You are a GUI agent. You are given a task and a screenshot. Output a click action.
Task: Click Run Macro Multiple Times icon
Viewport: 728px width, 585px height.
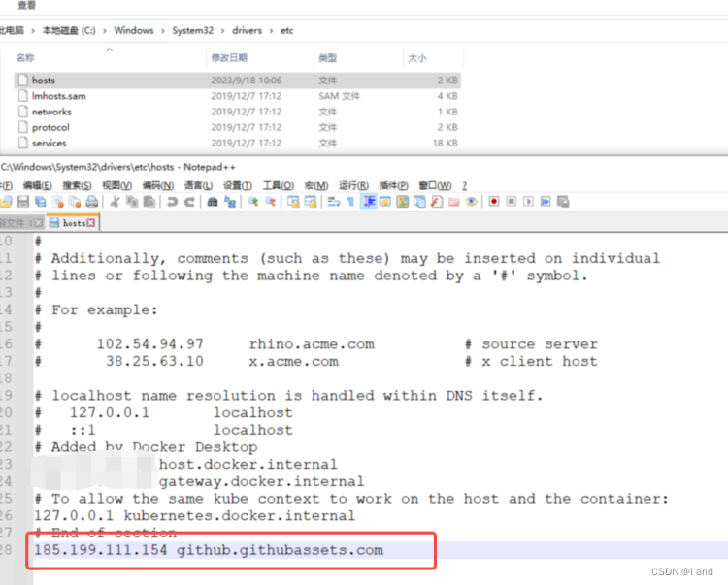[546, 202]
